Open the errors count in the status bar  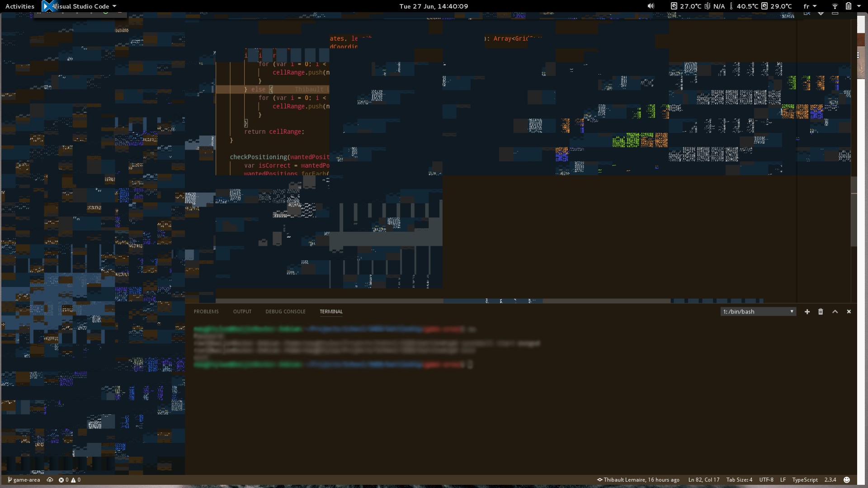pyautogui.click(x=64, y=480)
